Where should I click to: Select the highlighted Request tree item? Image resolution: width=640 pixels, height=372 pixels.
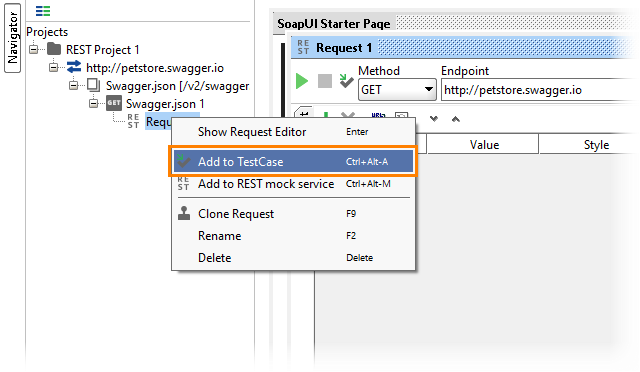point(158,122)
